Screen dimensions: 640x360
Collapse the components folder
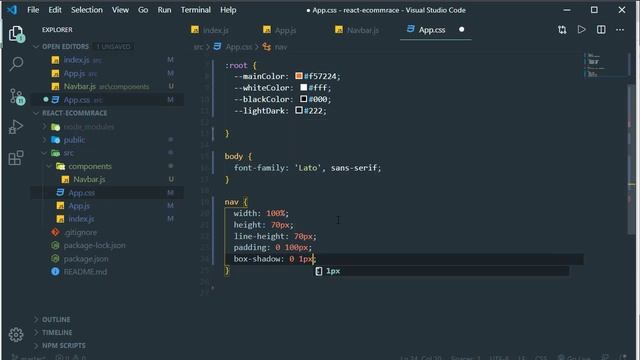90,166
